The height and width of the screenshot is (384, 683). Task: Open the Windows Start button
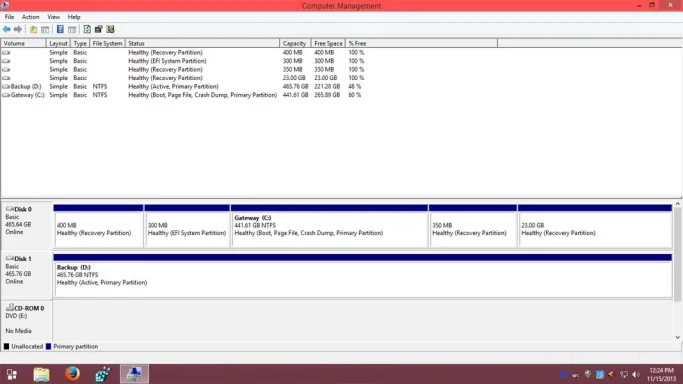coord(12,374)
